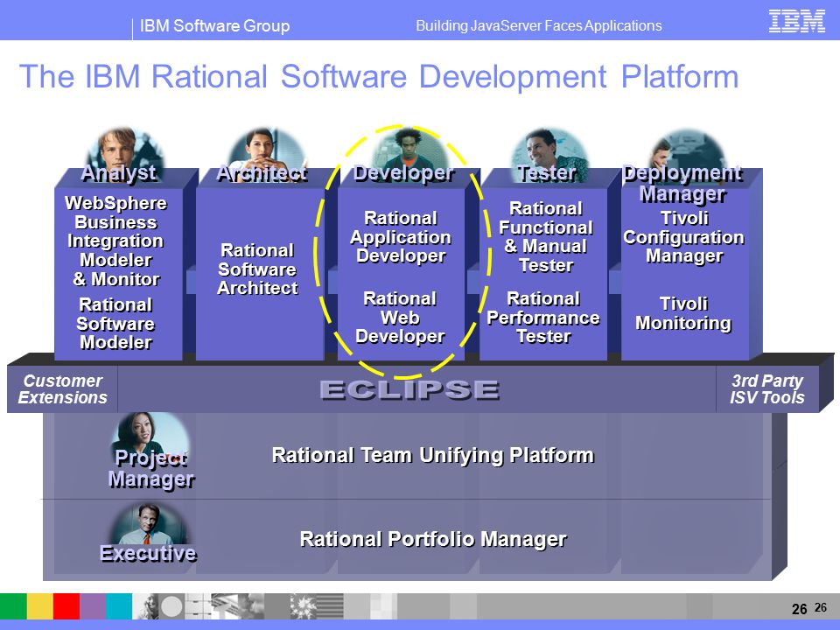Click the '3rd Party ISV Tools' block
This screenshot has height=630, width=840.
coord(767,389)
